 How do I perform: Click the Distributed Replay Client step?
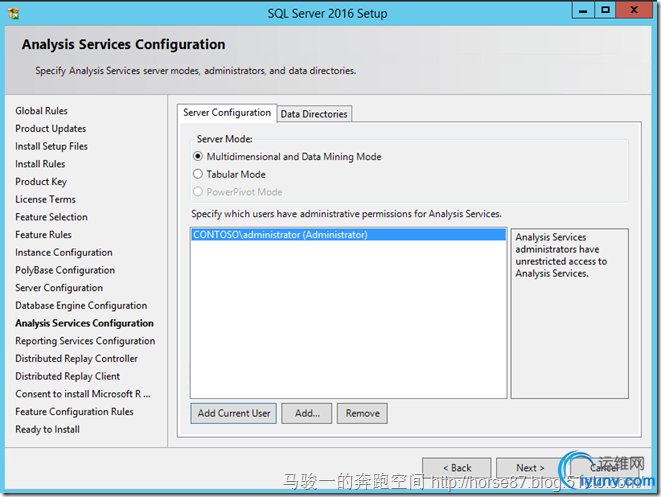[x=67, y=376]
